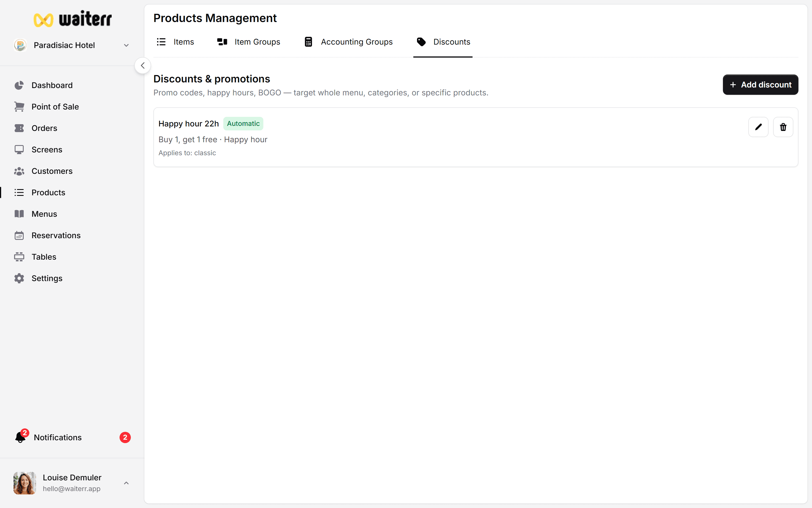Expand the Louise Demuler account menu chevron

point(126,483)
